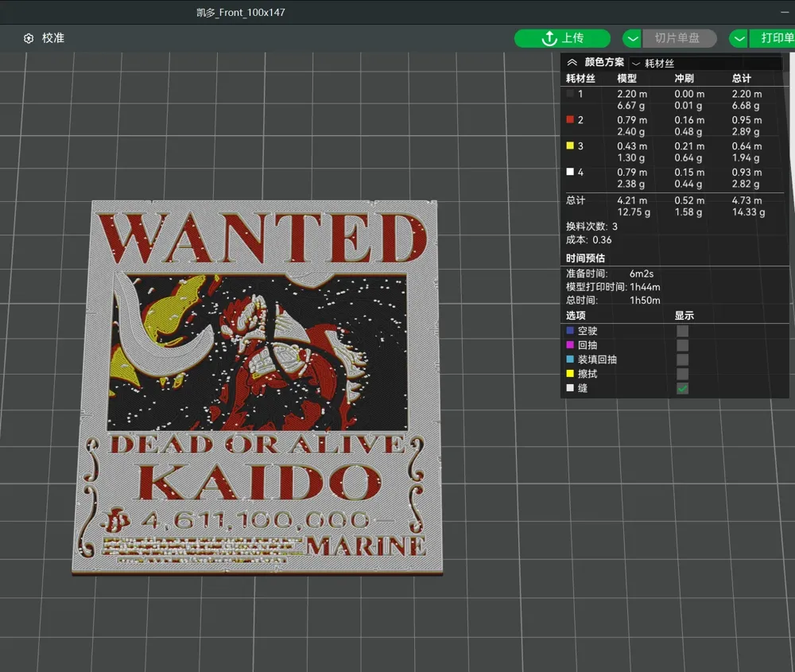The height and width of the screenshot is (672, 795).
Task: Click the red filament 2 color swatch
Action: [570, 120]
